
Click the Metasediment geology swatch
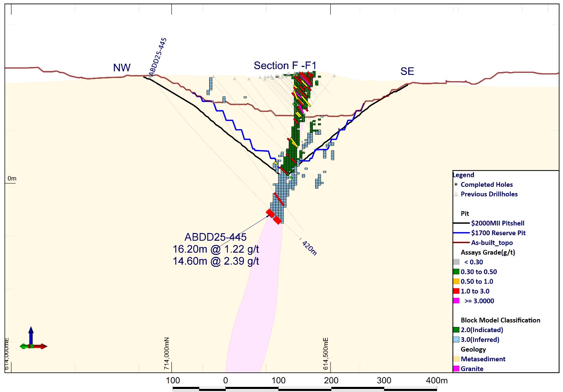pos(456,359)
